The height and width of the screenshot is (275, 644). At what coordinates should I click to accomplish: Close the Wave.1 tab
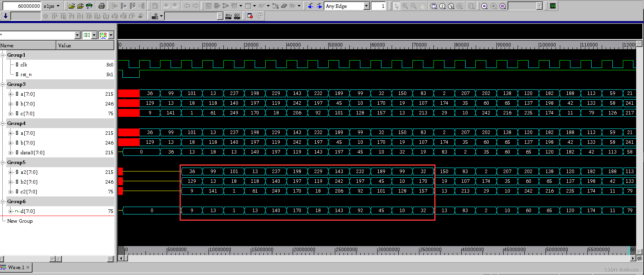tap(28, 267)
